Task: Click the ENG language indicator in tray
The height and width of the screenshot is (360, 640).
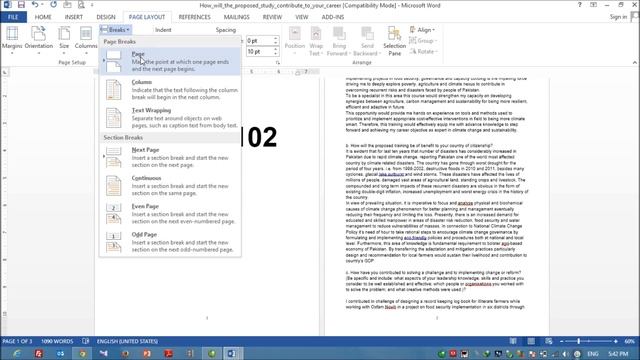Action: (x=593, y=353)
